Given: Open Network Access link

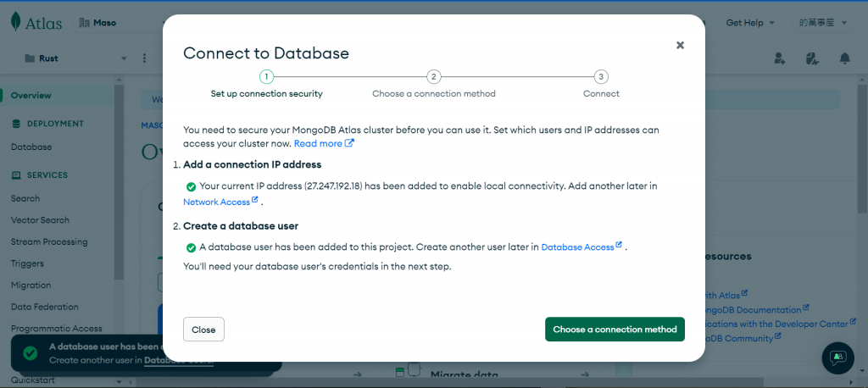Looking at the screenshot, I should pos(220,202).
